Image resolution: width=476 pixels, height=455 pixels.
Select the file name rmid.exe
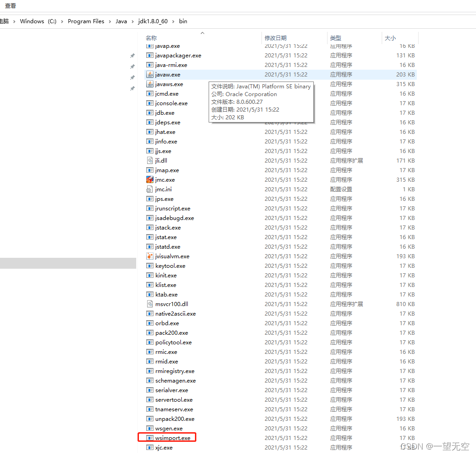click(167, 362)
